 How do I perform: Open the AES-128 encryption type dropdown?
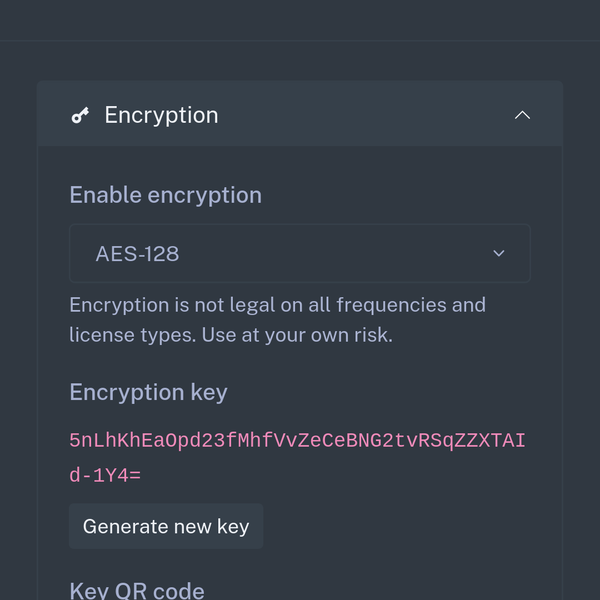point(299,254)
